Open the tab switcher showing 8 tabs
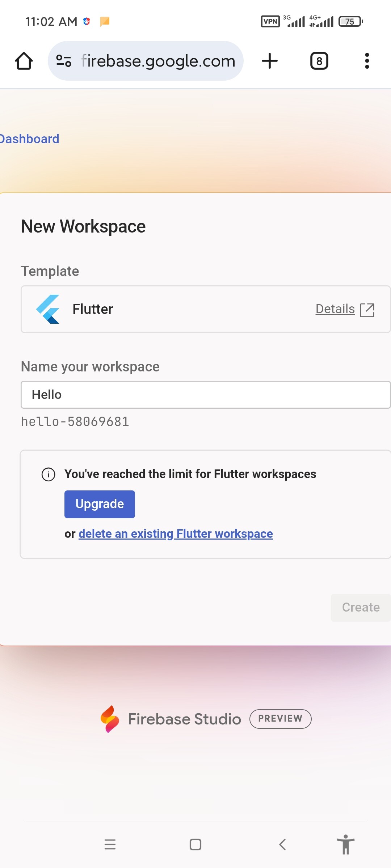This screenshot has width=391, height=868. (x=319, y=61)
